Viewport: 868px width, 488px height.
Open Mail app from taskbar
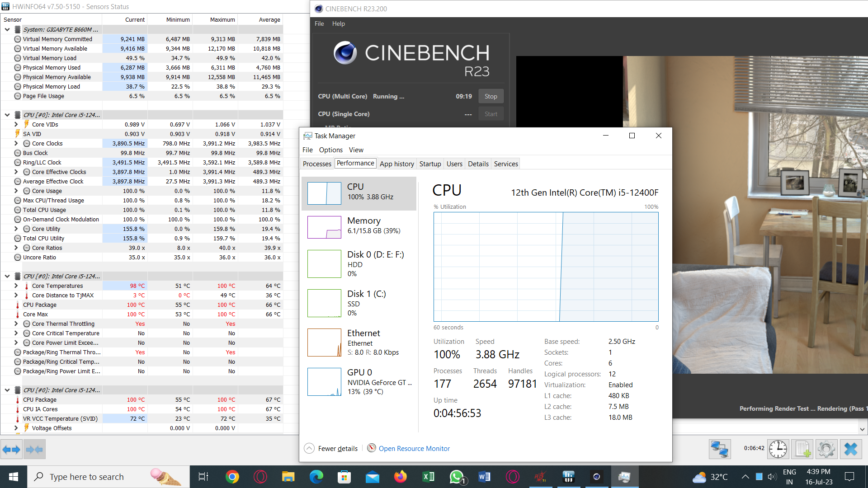click(x=373, y=477)
